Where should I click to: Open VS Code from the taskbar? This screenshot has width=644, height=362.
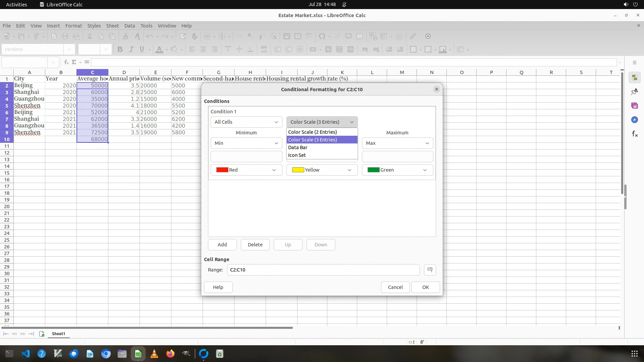coord(25,354)
